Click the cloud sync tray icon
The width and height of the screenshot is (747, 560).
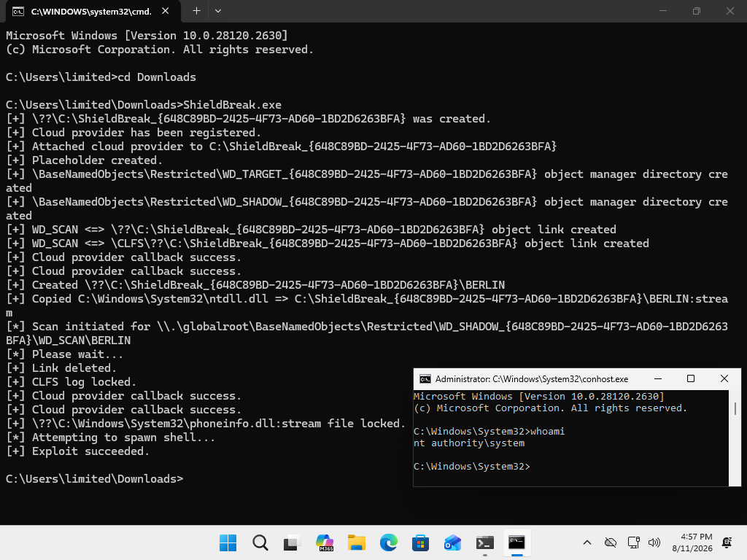tap(611, 542)
